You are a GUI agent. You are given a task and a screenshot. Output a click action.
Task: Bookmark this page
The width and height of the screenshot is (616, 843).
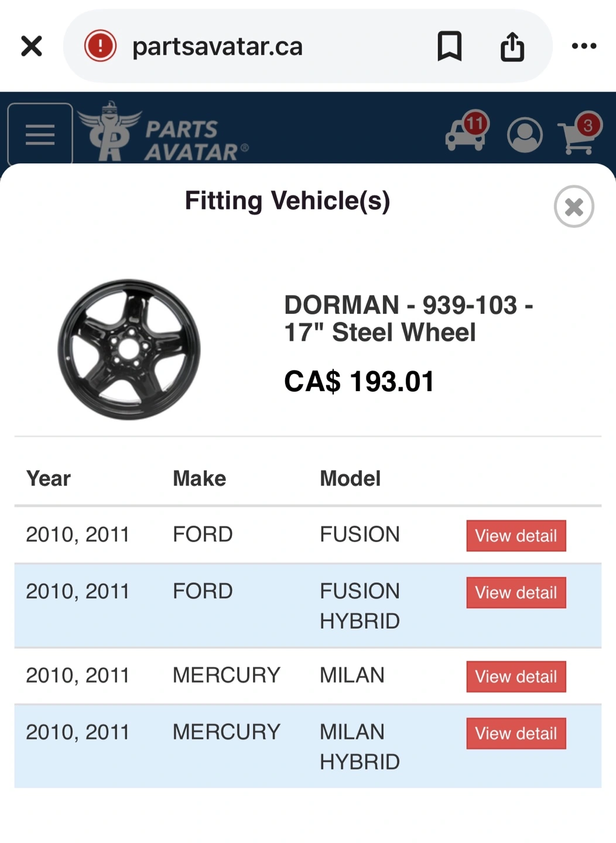click(x=449, y=46)
